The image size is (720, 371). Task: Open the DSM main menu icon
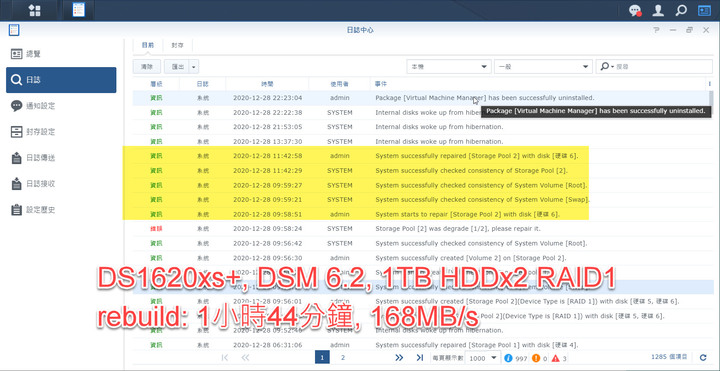[34, 10]
